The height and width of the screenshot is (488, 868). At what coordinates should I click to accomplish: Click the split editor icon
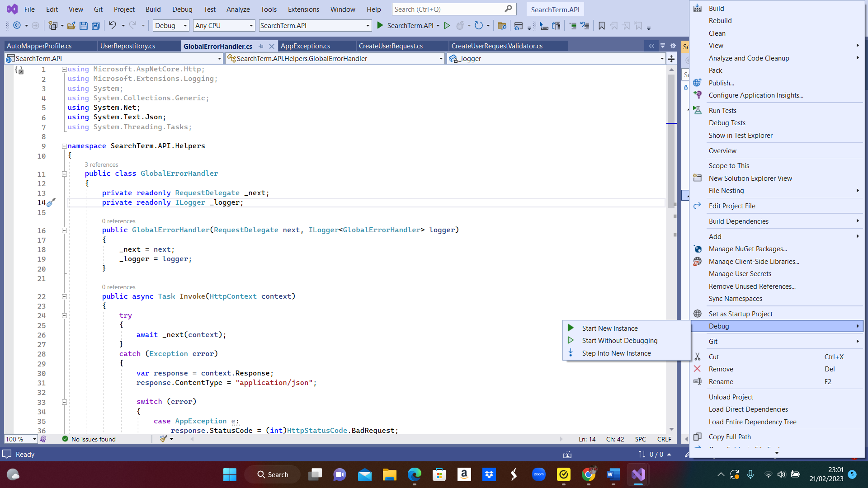tap(671, 59)
